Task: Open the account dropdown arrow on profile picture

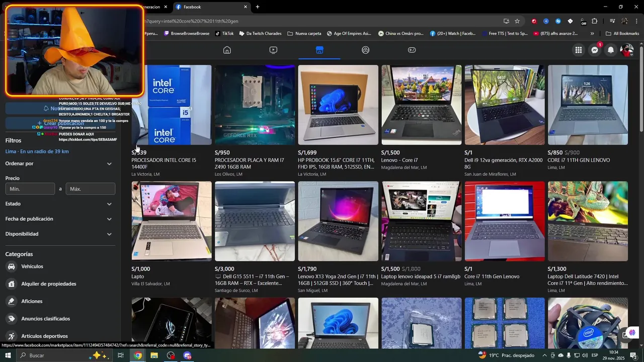Action: point(631,54)
